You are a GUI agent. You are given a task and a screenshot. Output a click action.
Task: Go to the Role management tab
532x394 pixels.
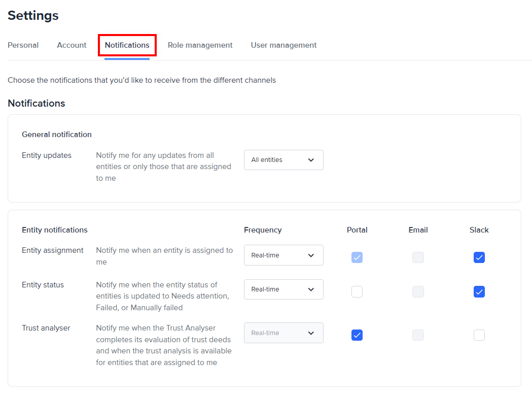200,45
